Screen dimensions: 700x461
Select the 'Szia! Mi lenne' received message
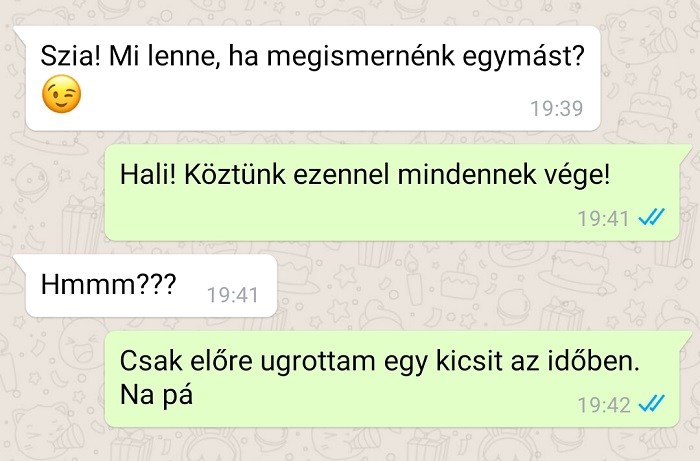(x=313, y=78)
